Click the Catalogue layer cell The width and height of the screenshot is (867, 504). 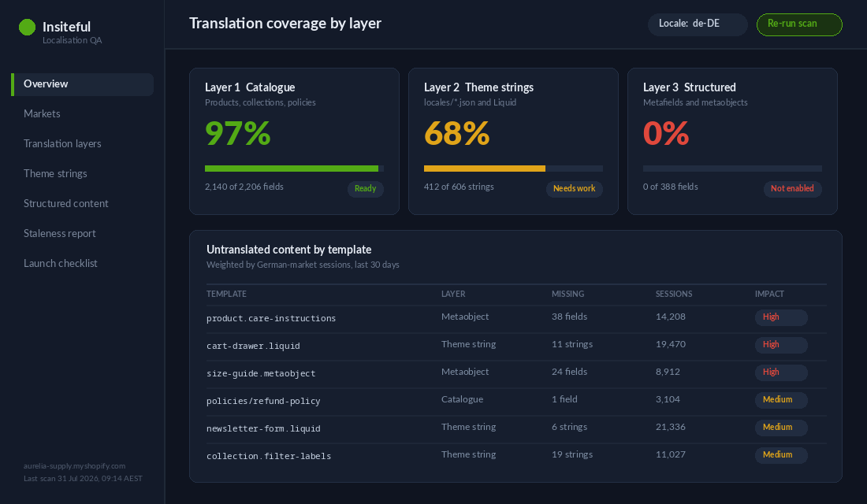pos(462,399)
